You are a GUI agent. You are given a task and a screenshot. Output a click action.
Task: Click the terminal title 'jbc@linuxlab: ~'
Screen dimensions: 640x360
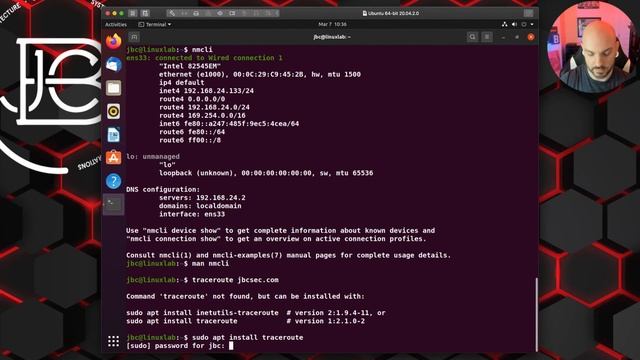click(x=332, y=37)
